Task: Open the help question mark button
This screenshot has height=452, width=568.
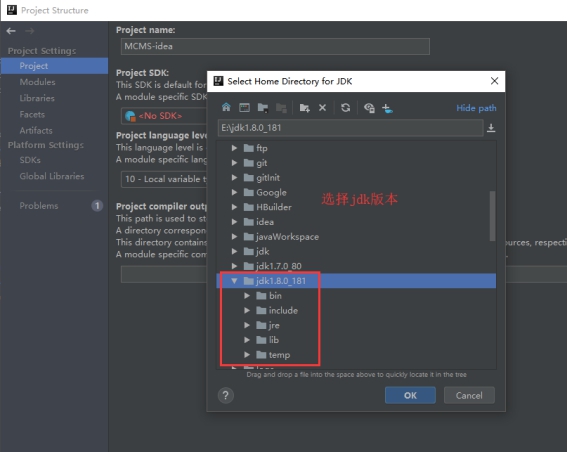Action: (226, 395)
